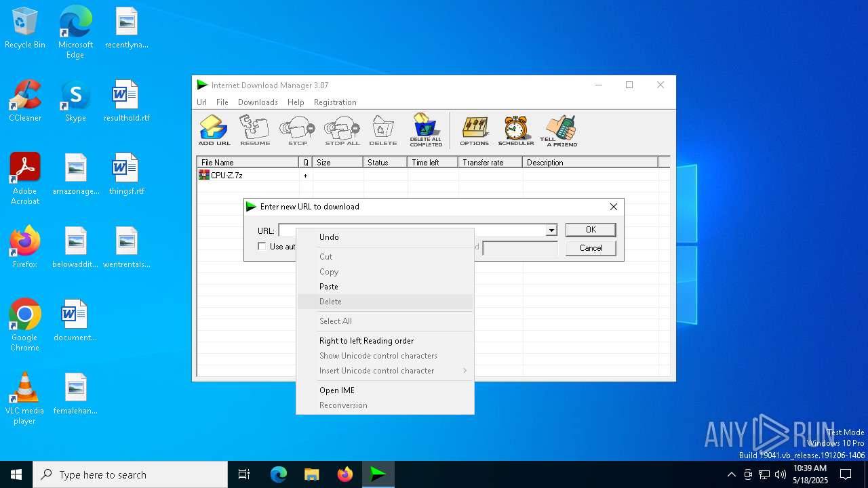Sort by the Transfer rate column header
868x488 pixels.
pos(490,163)
